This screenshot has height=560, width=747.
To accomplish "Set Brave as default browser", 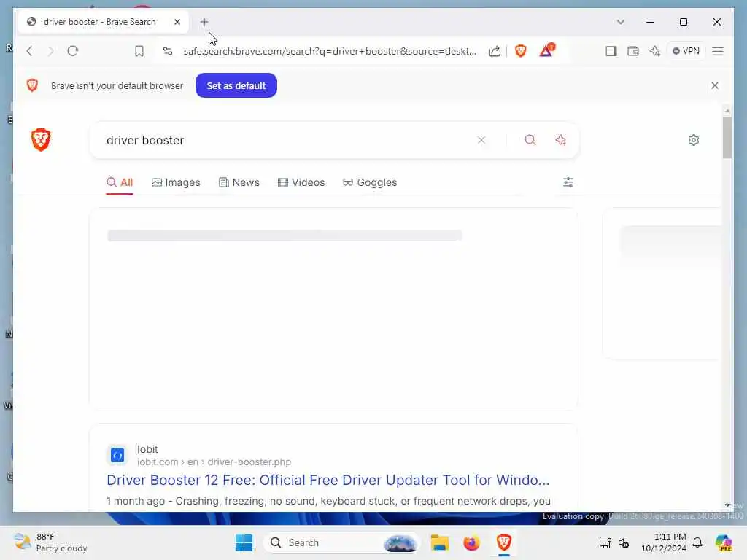I will [x=236, y=86].
